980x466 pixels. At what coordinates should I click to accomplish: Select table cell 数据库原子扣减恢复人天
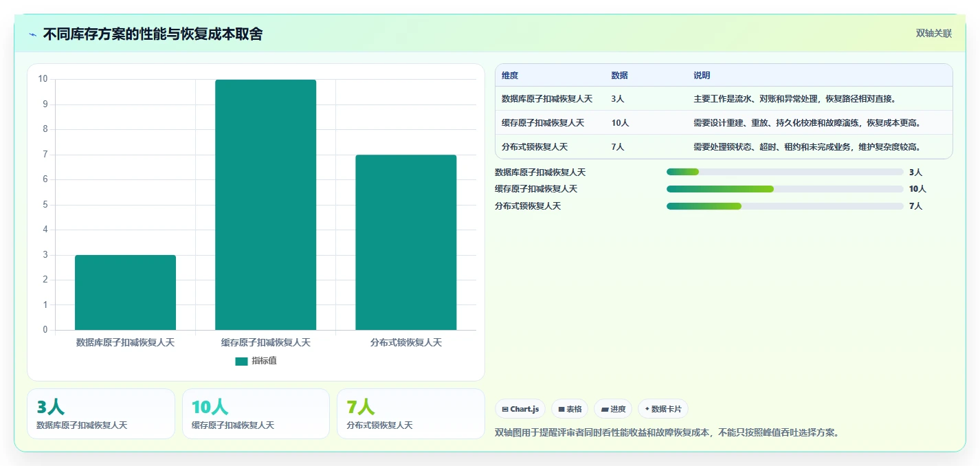tap(547, 99)
